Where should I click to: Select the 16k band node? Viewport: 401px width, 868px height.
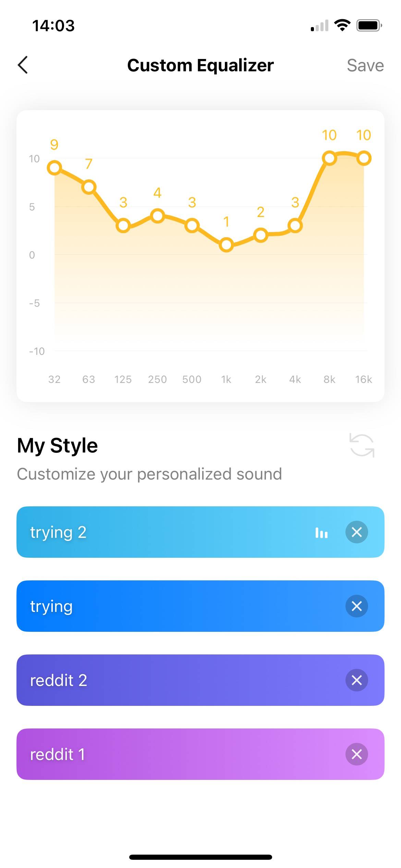coord(364,158)
